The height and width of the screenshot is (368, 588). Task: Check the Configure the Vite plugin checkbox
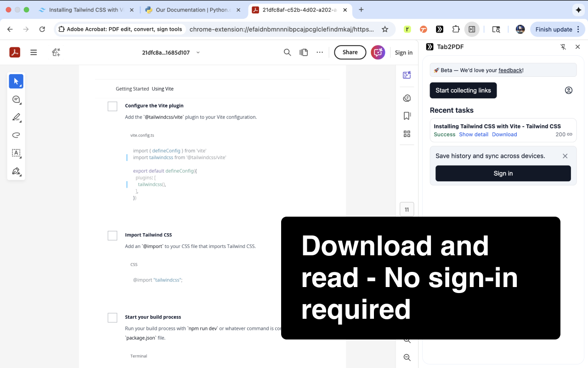[112, 106]
